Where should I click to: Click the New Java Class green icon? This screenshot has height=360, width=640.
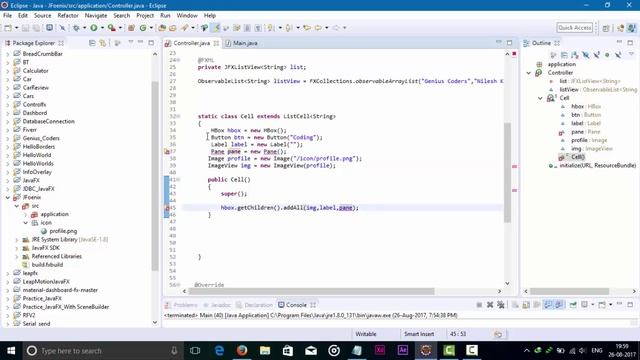pyautogui.click(x=143, y=28)
